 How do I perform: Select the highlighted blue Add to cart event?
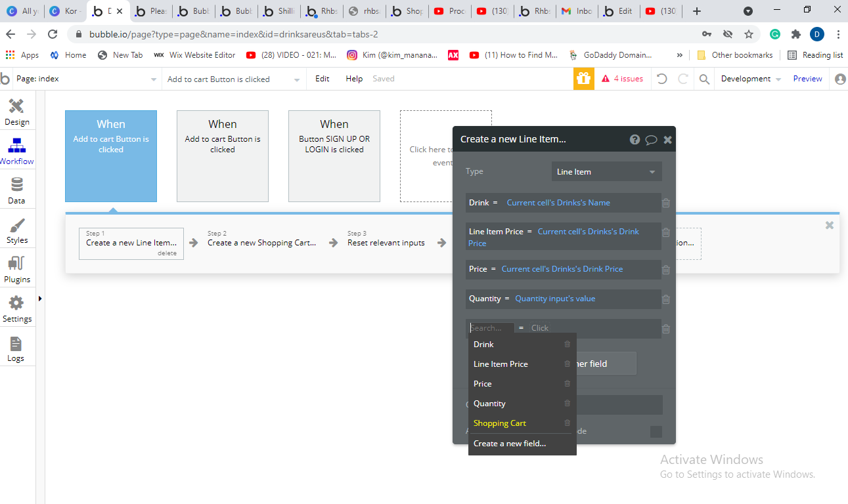point(111,156)
